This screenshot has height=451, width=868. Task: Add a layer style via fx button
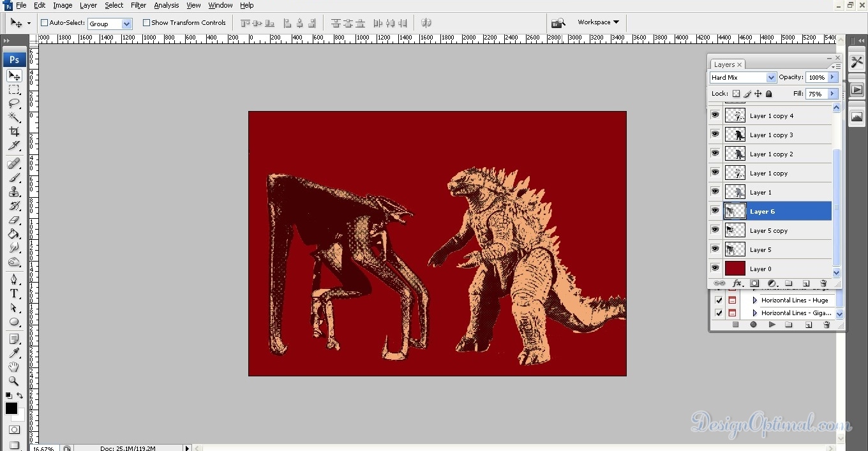pos(737,283)
